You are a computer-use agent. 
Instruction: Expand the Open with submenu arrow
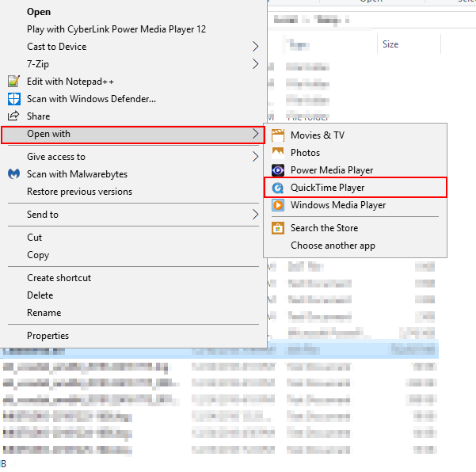(255, 134)
